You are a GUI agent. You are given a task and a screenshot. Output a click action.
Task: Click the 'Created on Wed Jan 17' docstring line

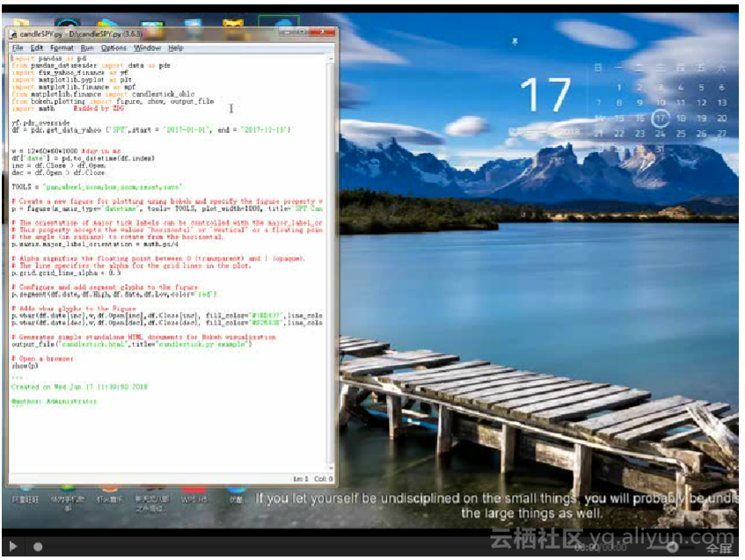pyautogui.click(x=79, y=387)
